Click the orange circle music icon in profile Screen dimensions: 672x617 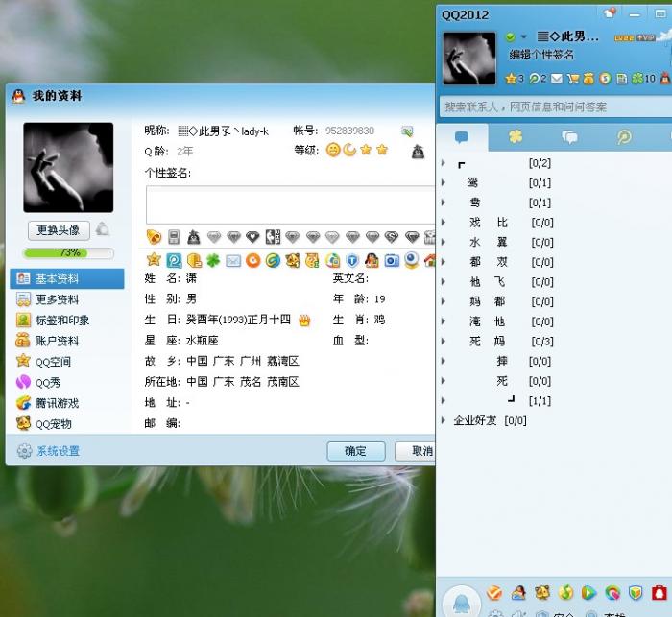point(252,260)
